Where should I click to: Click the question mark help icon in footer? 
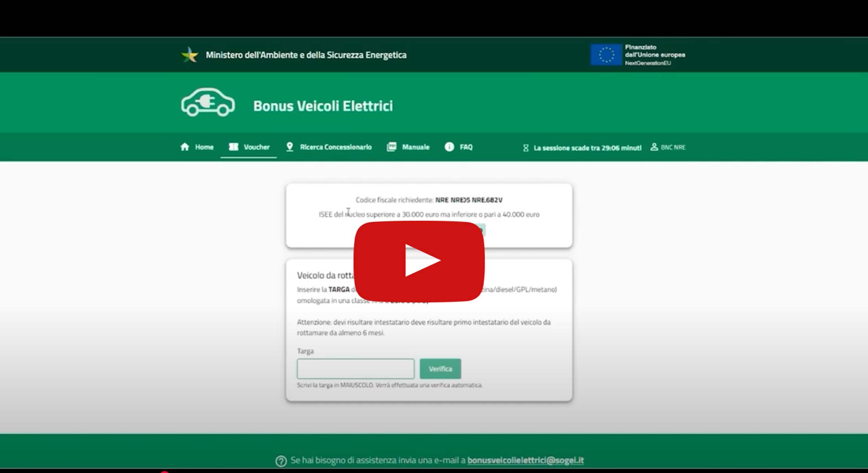pos(281,461)
